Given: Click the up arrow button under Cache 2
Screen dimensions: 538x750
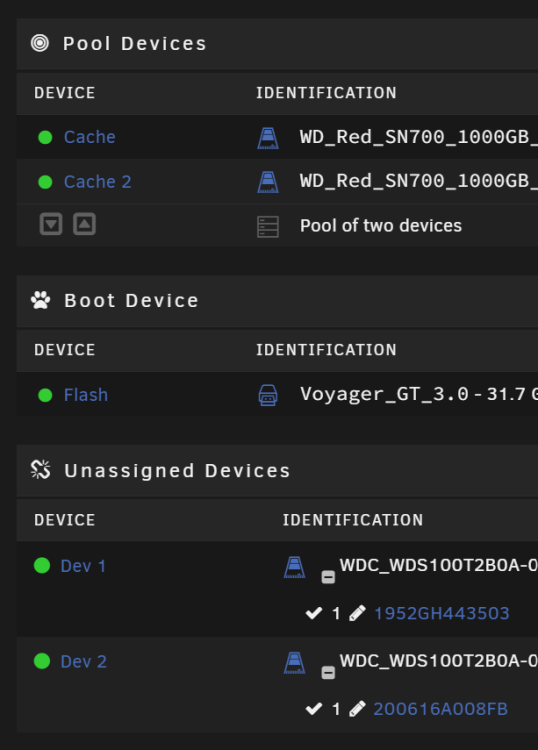Looking at the screenshot, I should [85, 224].
